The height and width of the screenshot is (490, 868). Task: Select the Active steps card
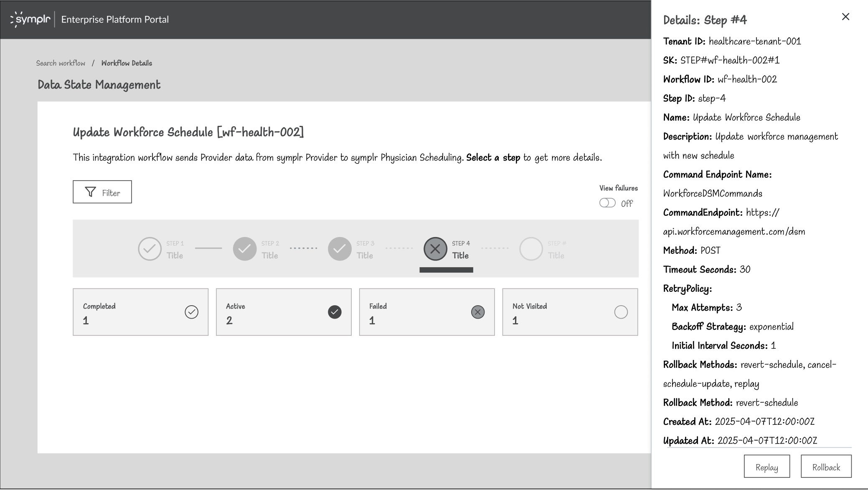[x=284, y=312]
